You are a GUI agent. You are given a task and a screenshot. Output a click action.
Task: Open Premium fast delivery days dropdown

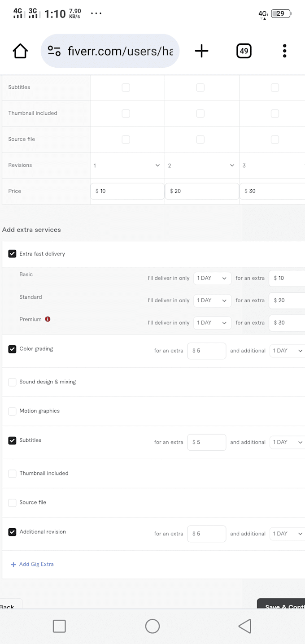click(x=213, y=323)
